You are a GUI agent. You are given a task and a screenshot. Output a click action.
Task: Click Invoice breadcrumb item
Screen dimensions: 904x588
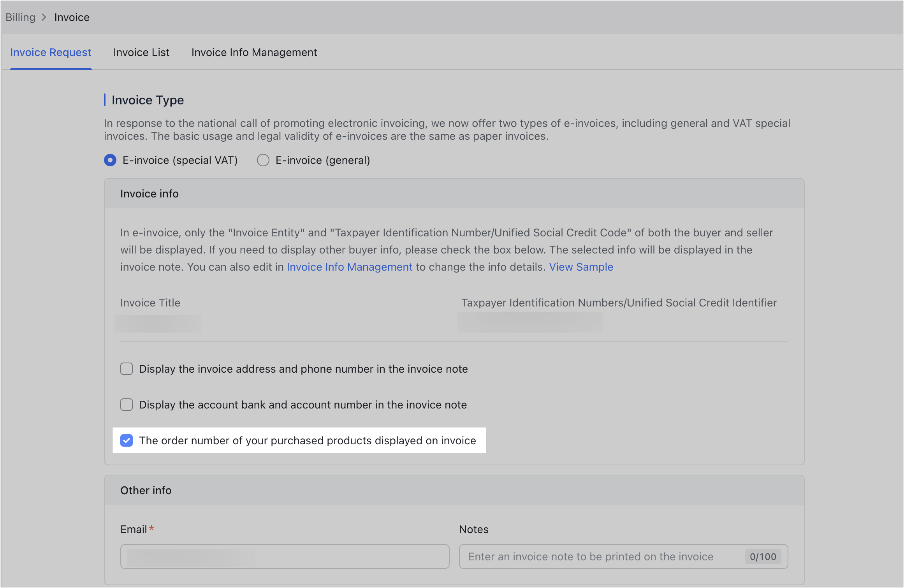tap(72, 17)
